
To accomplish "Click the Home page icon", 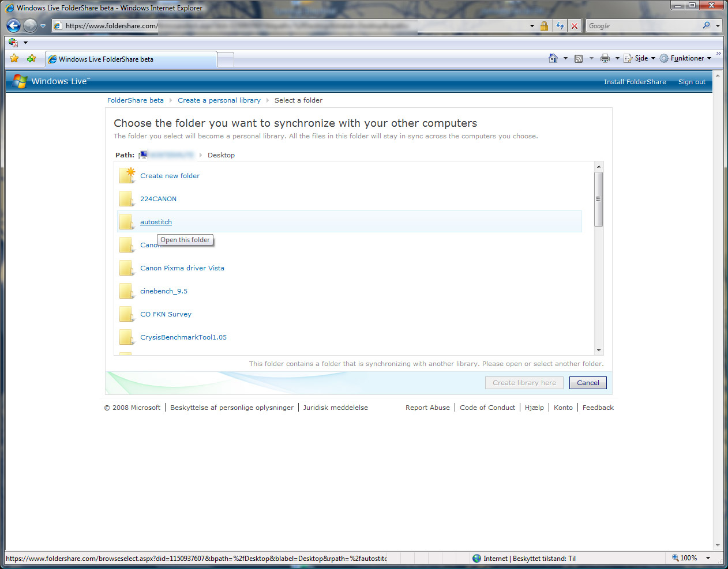I will coord(553,58).
